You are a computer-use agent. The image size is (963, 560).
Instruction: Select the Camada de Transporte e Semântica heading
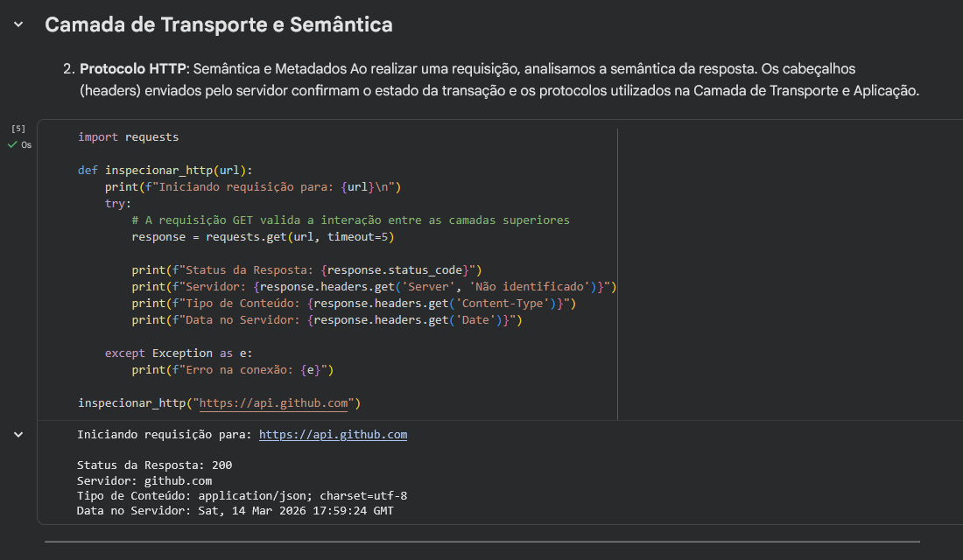point(218,25)
